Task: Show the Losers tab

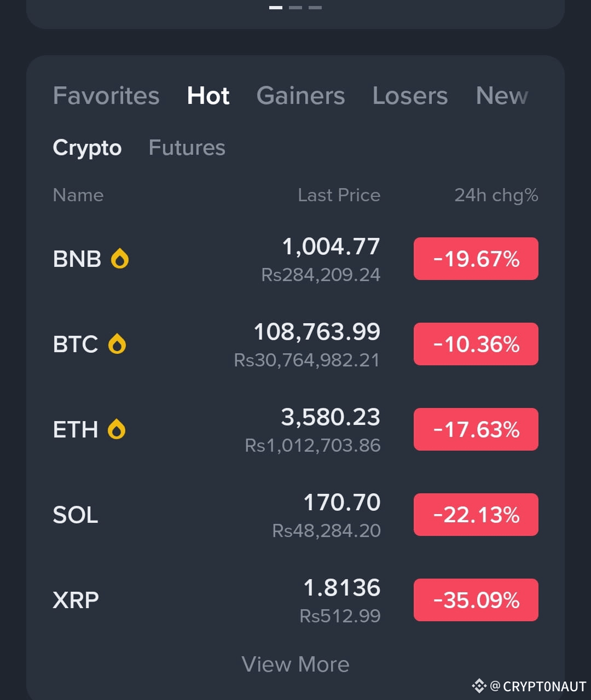Action: 410,96
